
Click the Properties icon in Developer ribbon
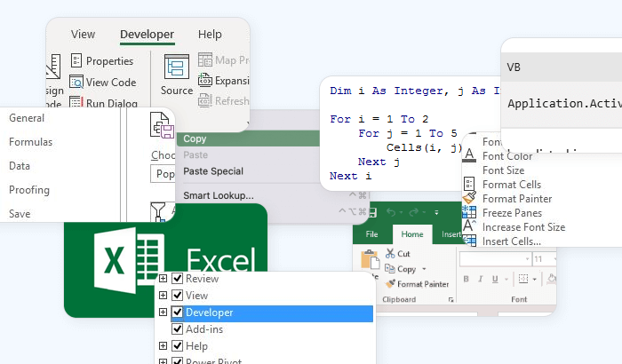coord(76,60)
